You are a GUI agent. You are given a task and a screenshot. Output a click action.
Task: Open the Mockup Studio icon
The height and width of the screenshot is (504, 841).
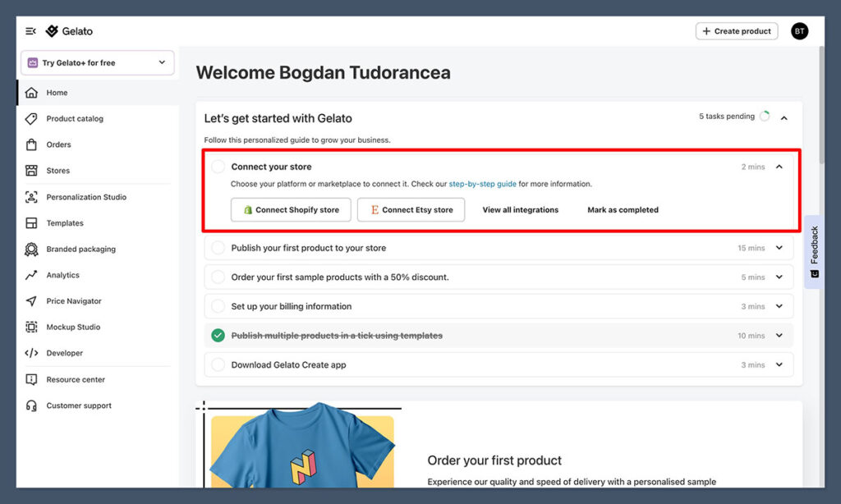click(31, 327)
